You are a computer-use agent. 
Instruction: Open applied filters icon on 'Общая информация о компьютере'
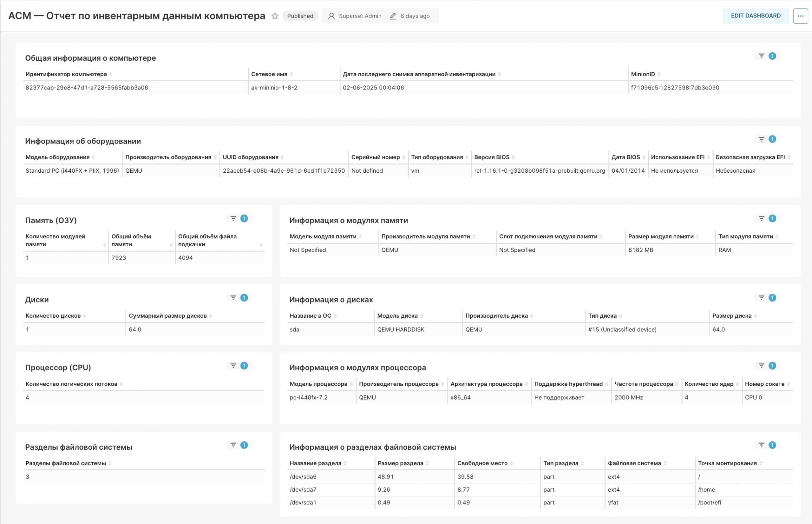click(761, 56)
